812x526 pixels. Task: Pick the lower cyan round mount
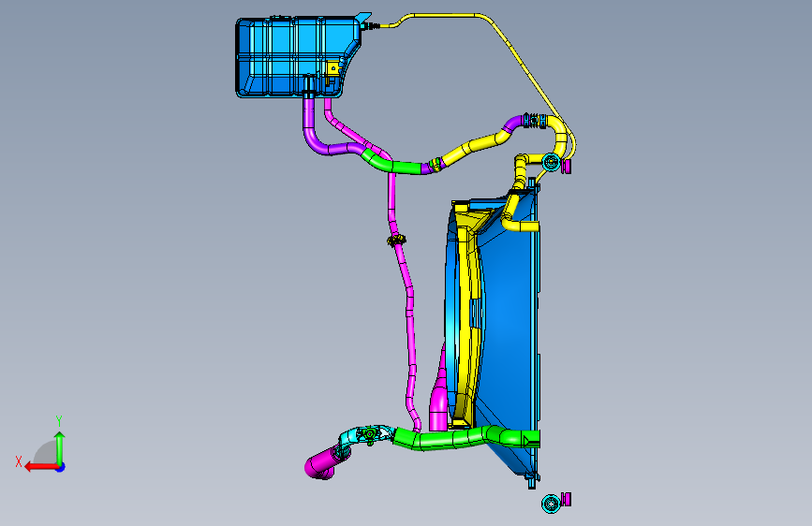coord(551,504)
